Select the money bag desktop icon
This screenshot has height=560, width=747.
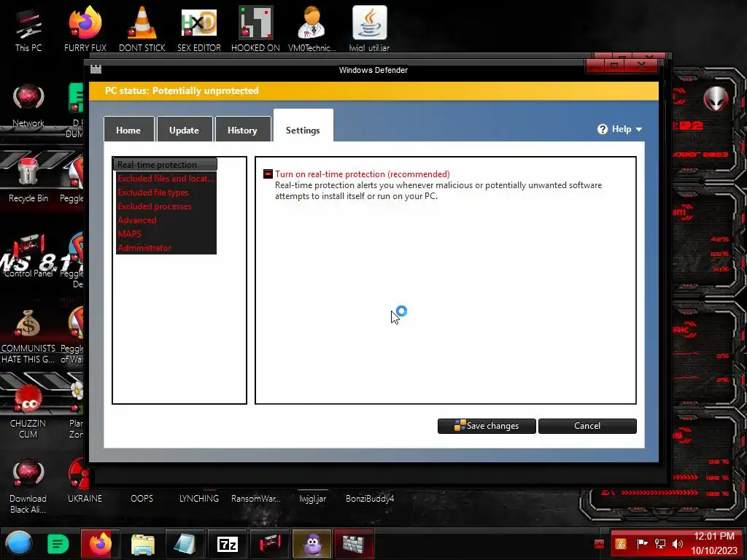pyautogui.click(x=28, y=324)
